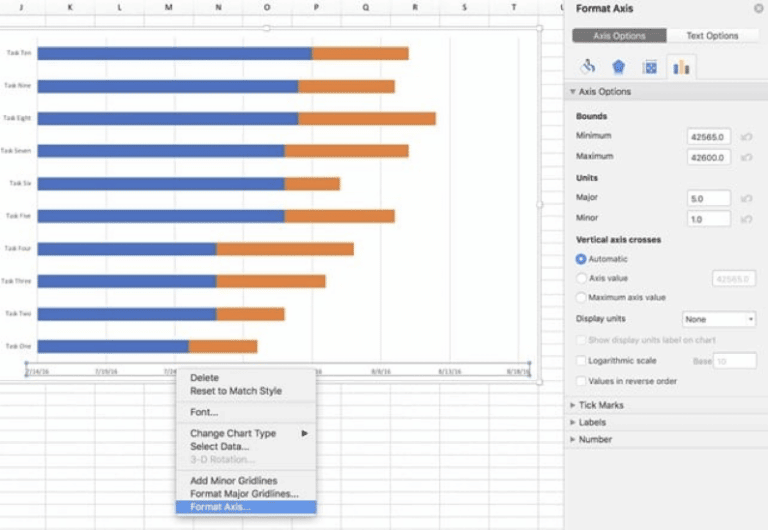Viewport: 768px width, 530px height.
Task: Open the Effects pentagon icon
Action: pos(618,67)
